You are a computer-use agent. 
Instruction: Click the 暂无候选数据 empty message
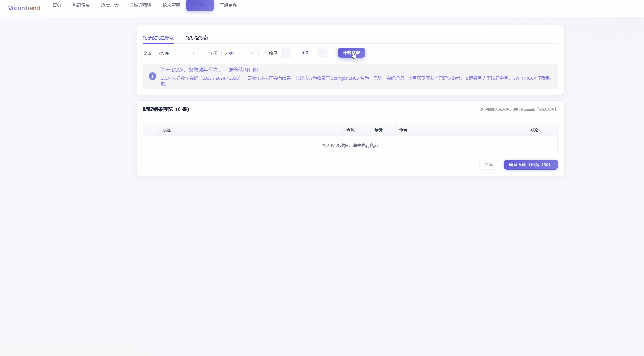350,146
